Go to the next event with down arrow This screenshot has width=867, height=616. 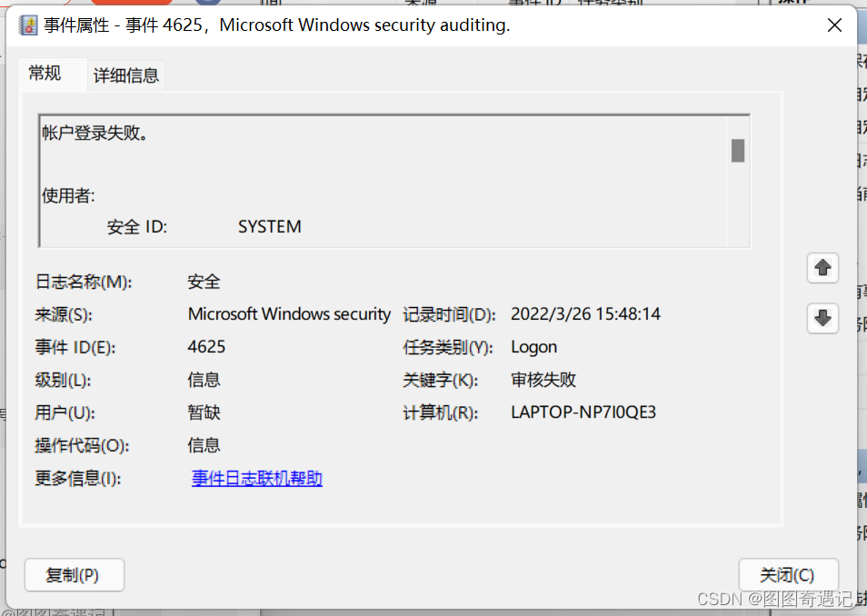822,318
